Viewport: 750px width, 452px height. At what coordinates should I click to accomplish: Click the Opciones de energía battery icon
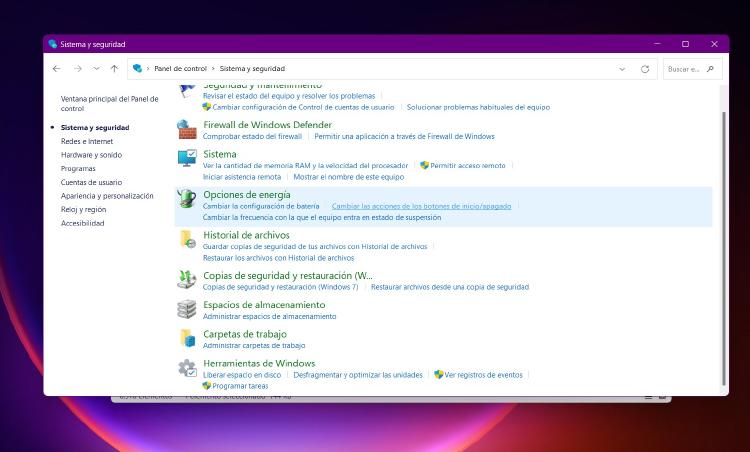pos(187,198)
